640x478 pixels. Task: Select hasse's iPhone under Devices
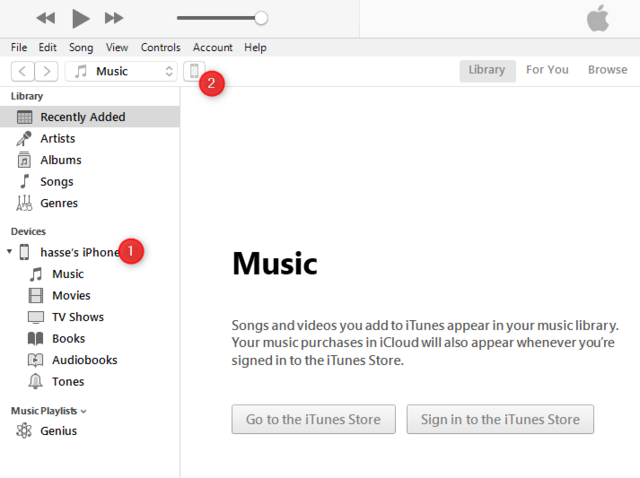[x=80, y=252]
